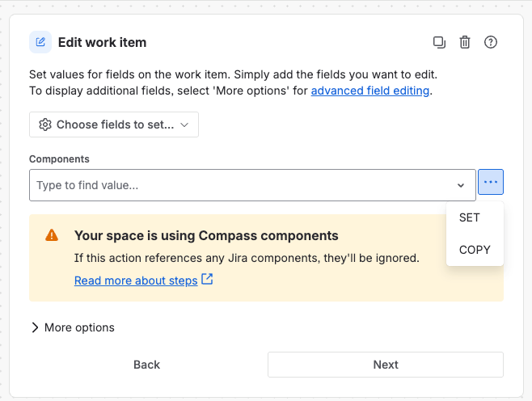
Task: Proceed with the Next button
Action: point(386,365)
